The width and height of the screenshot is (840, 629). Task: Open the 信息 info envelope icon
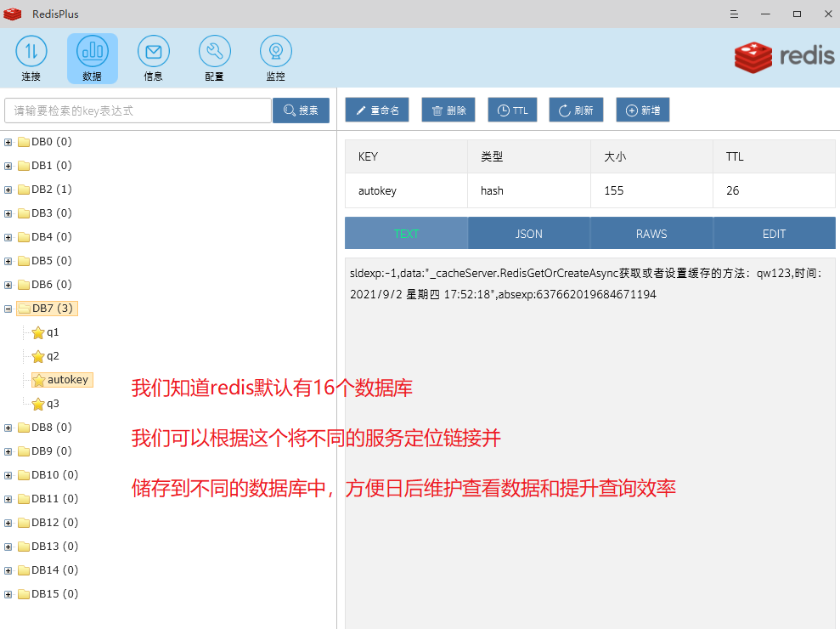pyautogui.click(x=153, y=58)
